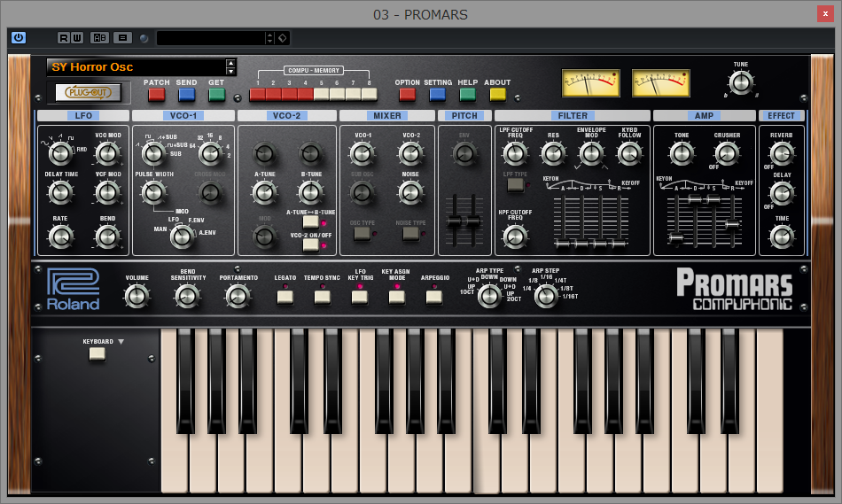Toggle the TEMPO SYNC switch
The width and height of the screenshot is (842, 504).
(x=323, y=298)
